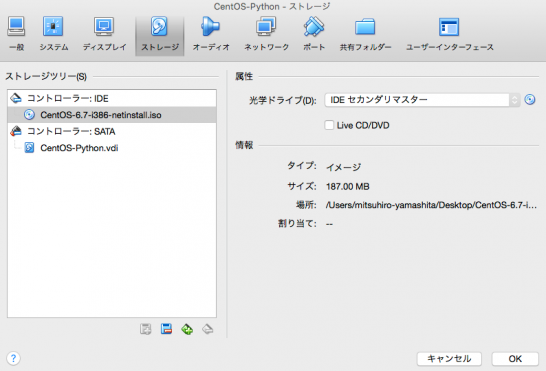This screenshot has width=546, height=371.
Task: Click the OK button
Action: point(515,359)
